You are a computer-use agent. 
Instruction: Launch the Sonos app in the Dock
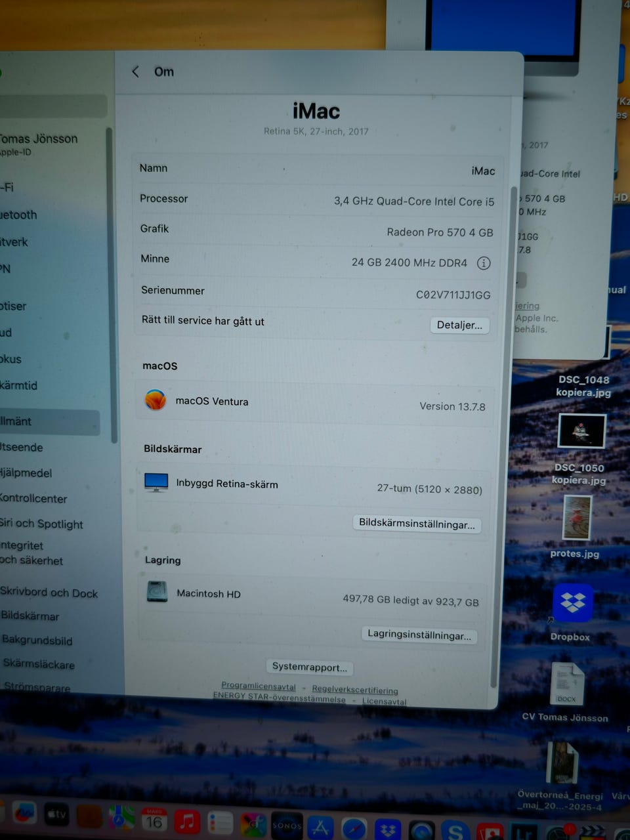(x=287, y=826)
